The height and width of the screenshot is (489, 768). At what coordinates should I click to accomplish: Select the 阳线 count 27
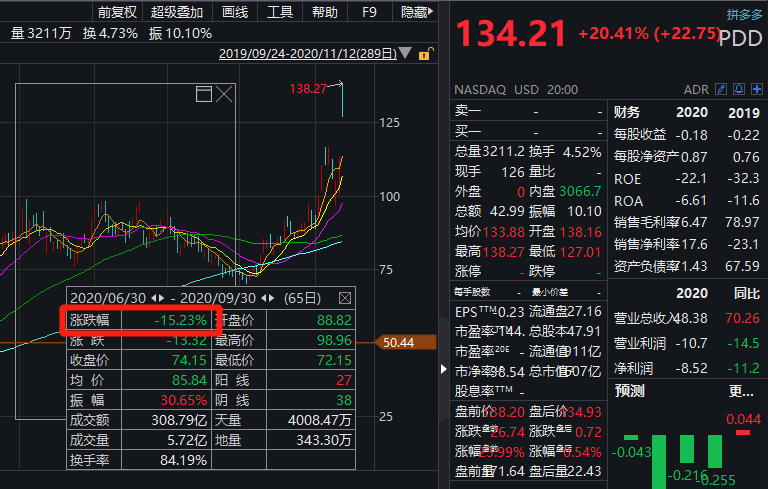coord(344,380)
